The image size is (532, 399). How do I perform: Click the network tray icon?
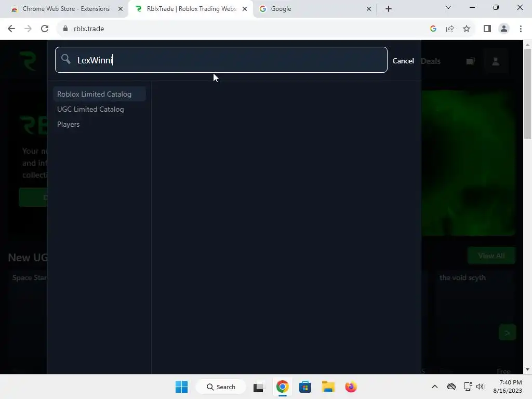click(468, 387)
